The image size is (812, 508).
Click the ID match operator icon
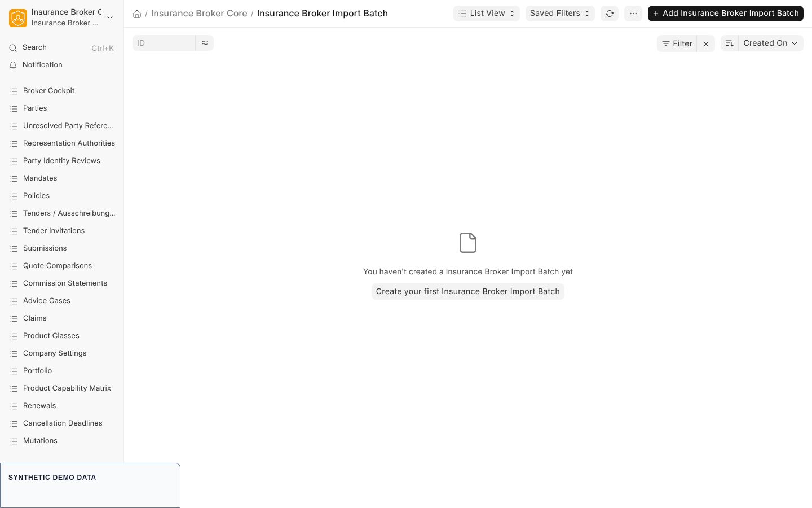point(205,43)
